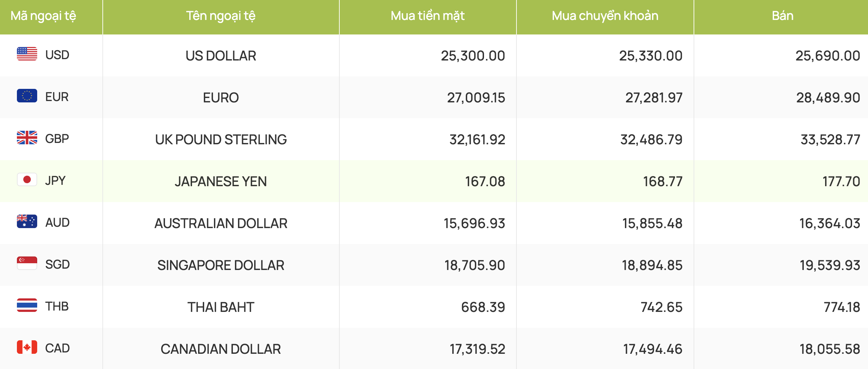This screenshot has width=868, height=369.
Task: Click the Thailand flag icon
Action: [x=27, y=305]
